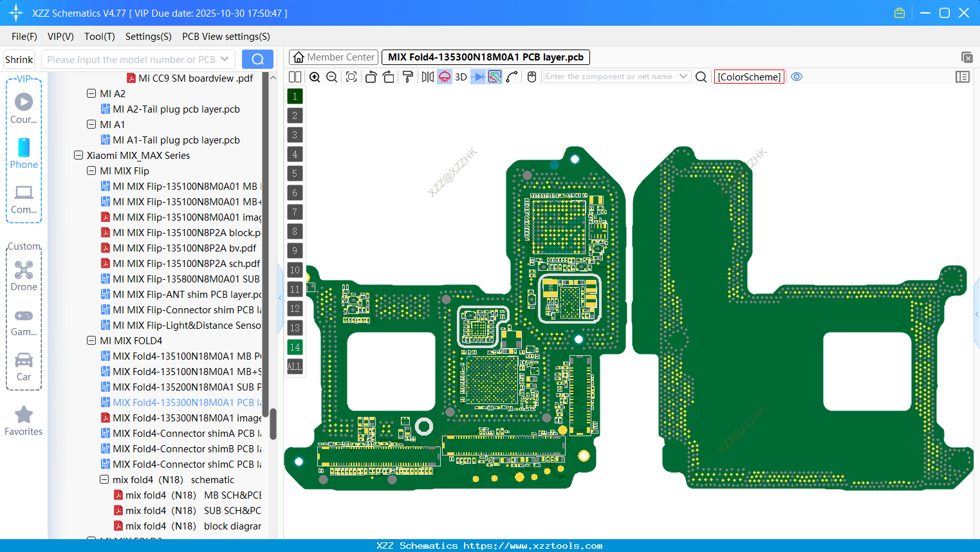Open the ColorScheme selector
This screenshot has width=980, height=552.
click(x=748, y=77)
